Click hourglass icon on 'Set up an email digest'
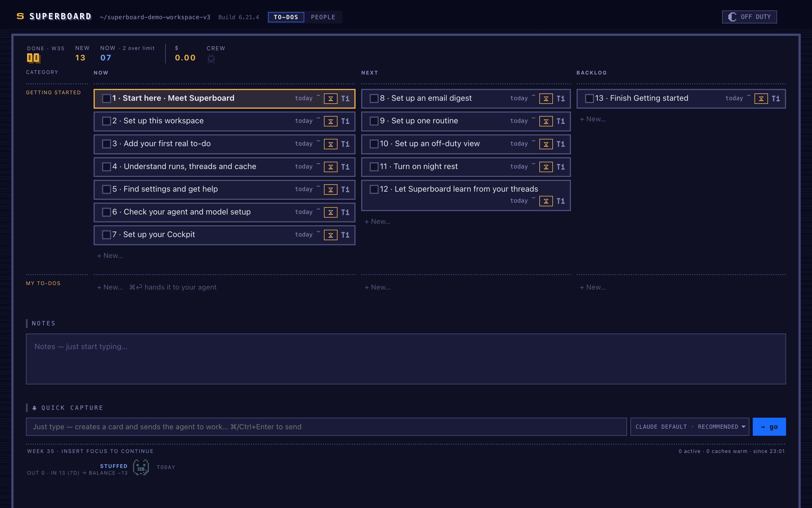 [546, 98]
